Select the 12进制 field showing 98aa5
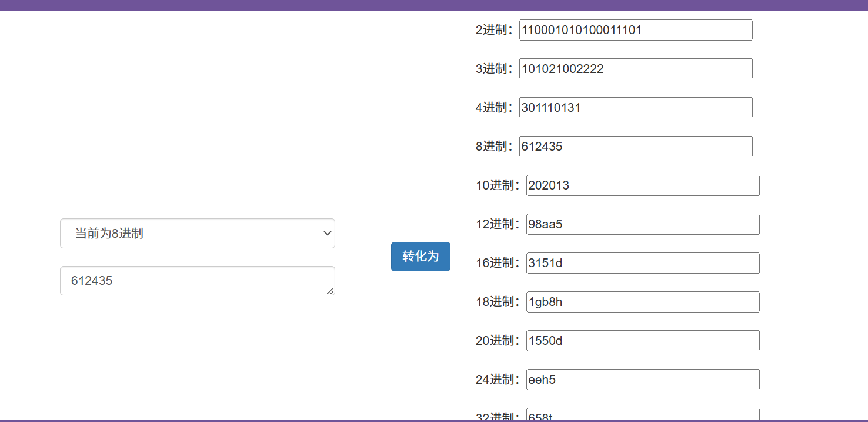The width and height of the screenshot is (868, 422). click(x=642, y=224)
